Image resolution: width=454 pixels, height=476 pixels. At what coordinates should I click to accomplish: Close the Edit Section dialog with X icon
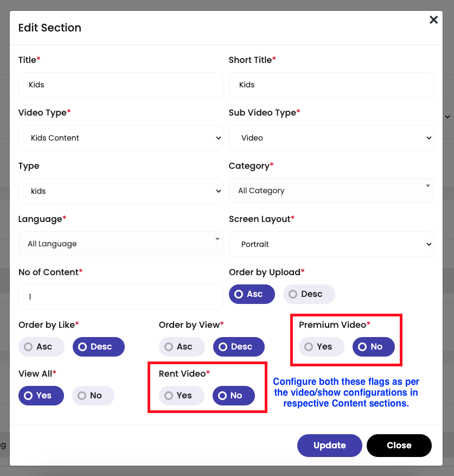[x=433, y=20]
